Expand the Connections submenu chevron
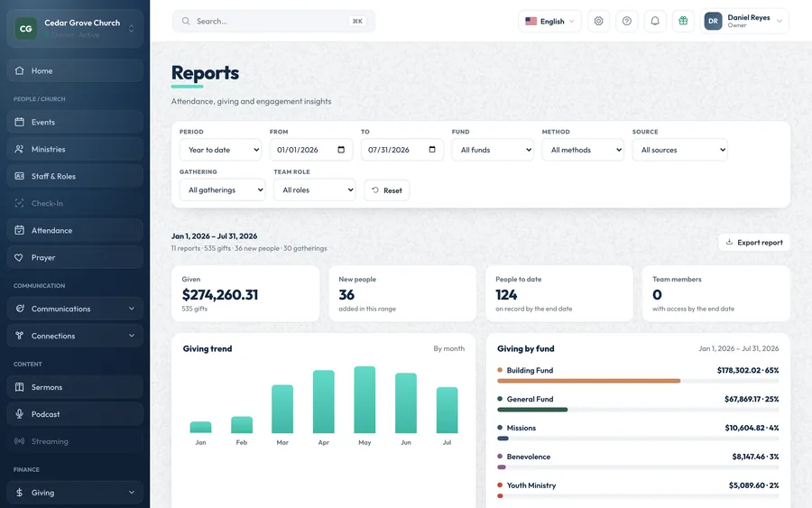Screen dimensions: 812x508 click(x=132, y=336)
